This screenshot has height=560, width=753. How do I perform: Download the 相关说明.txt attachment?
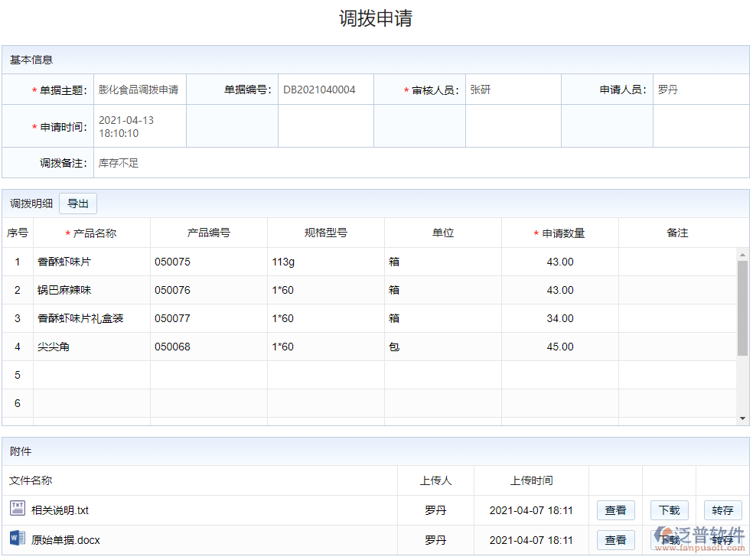coord(669,510)
